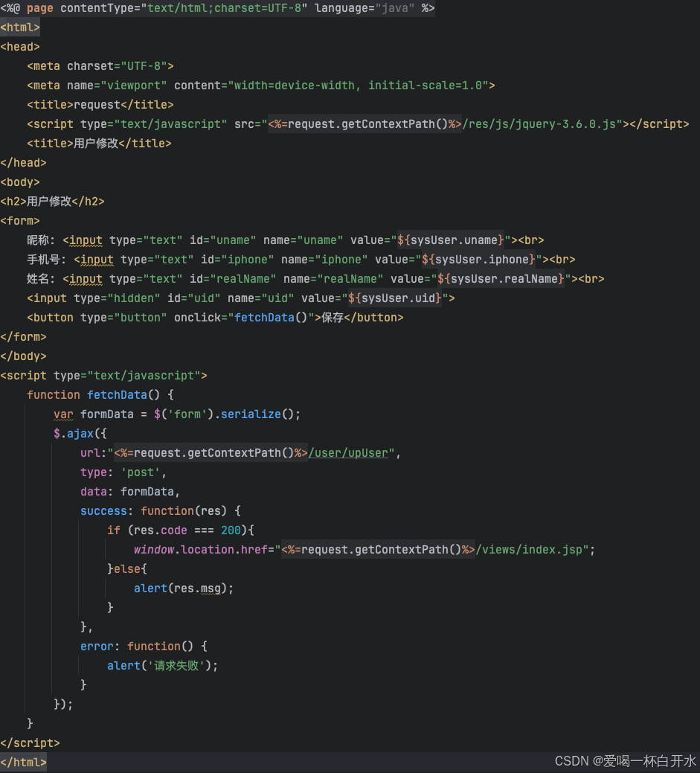Screen dimensions: 700x773
Task: Click the type: 'post' line
Action: click(123, 472)
